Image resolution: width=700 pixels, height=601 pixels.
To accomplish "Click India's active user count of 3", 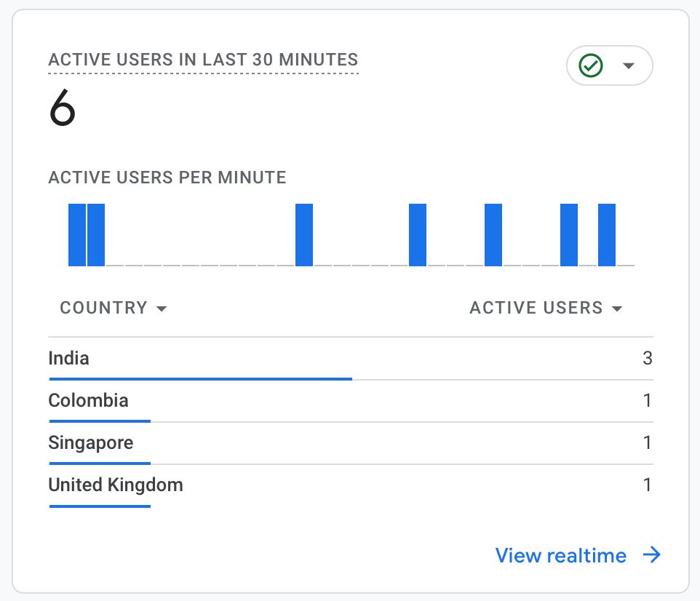I will coord(647,358).
